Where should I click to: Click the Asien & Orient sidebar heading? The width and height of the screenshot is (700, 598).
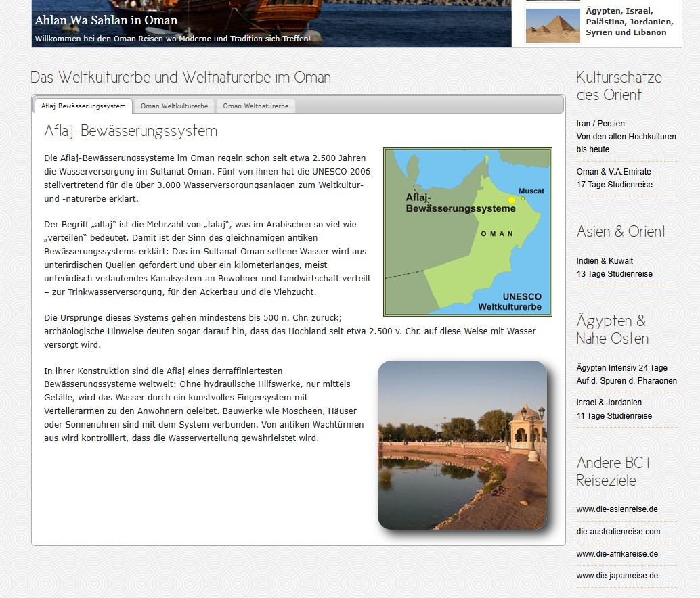(621, 231)
